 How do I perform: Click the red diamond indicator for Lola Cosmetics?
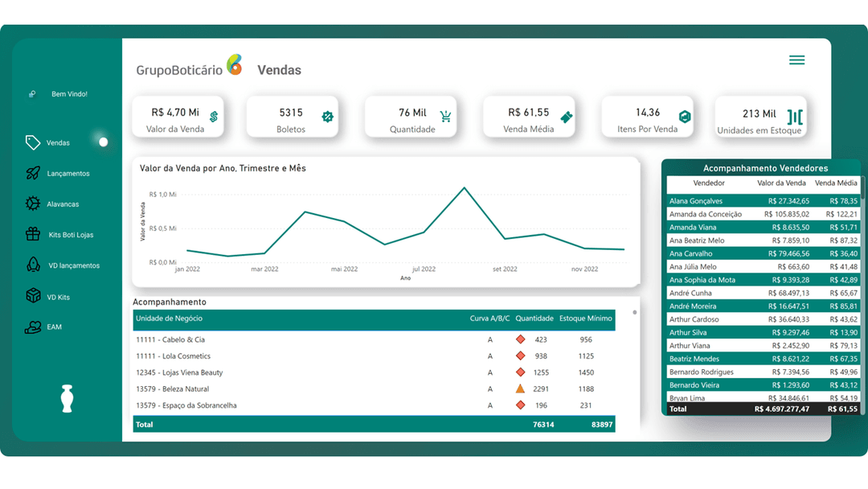520,356
